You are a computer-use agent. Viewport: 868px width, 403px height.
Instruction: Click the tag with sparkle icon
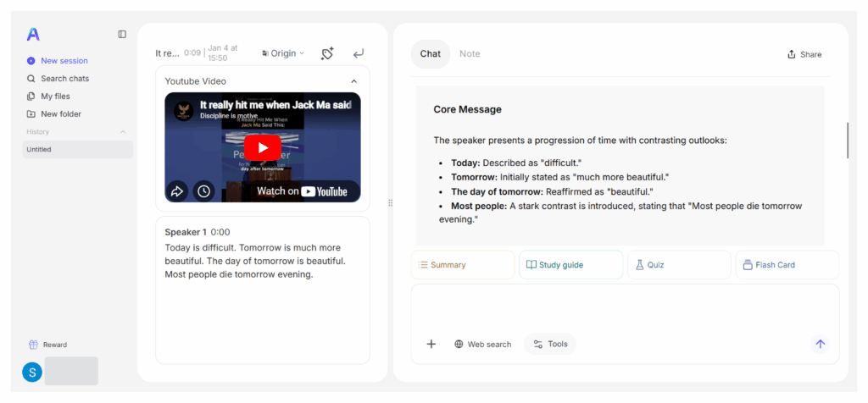click(327, 53)
